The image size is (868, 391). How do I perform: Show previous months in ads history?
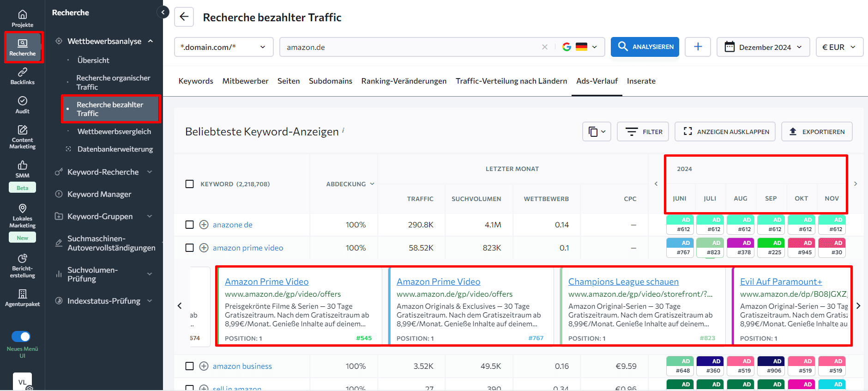pos(656,184)
